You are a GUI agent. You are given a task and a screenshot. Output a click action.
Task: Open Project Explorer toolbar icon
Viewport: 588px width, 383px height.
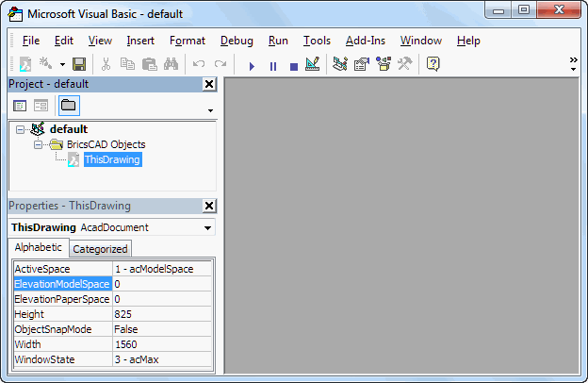[340, 64]
